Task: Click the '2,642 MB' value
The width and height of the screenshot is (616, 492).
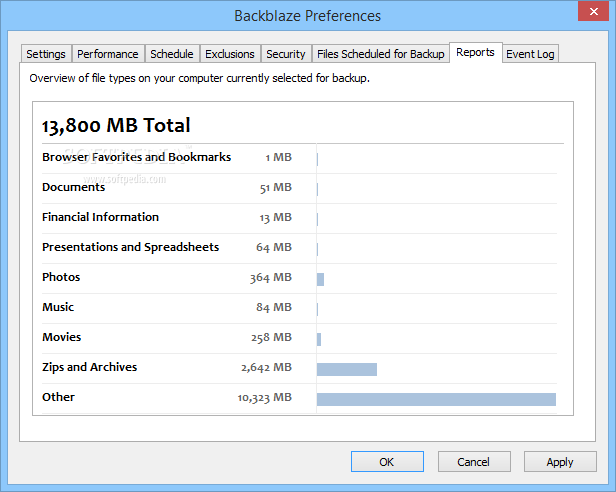Action: (x=266, y=367)
